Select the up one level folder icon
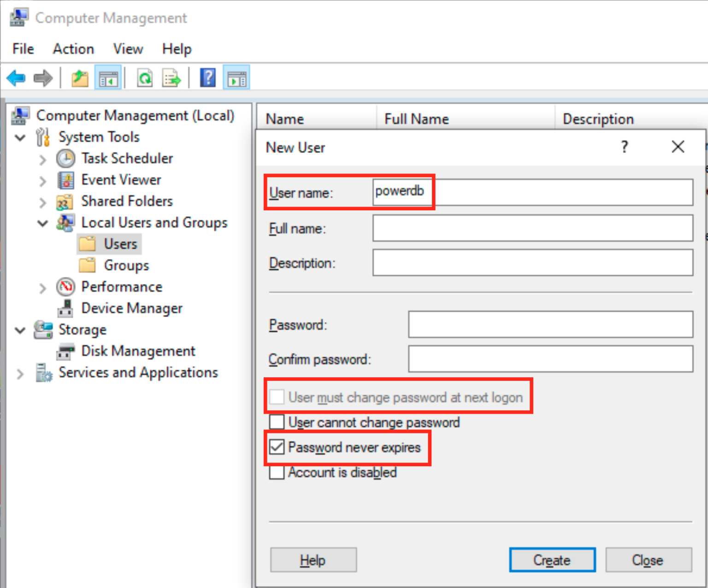This screenshot has width=708, height=588. [79, 78]
